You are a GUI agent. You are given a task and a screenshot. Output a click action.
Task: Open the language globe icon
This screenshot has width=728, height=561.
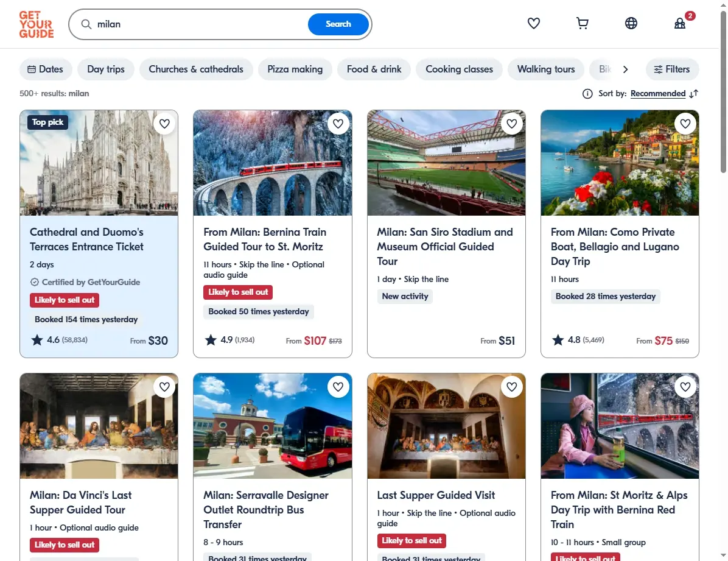click(x=631, y=23)
